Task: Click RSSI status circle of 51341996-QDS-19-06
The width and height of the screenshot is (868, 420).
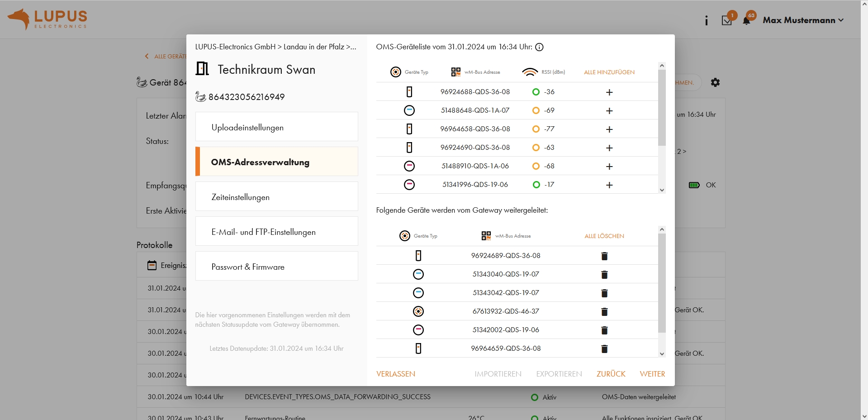Action: (x=536, y=185)
